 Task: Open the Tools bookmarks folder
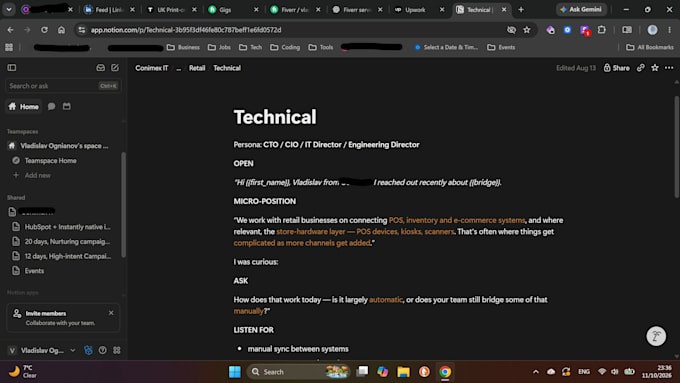click(321, 47)
